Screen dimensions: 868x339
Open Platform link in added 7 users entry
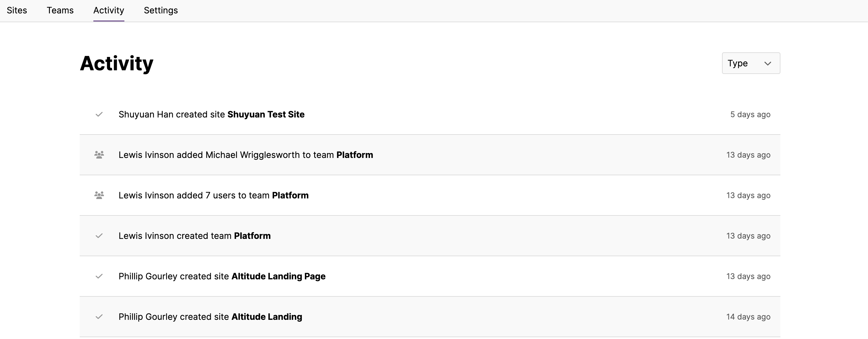click(290, 195)
